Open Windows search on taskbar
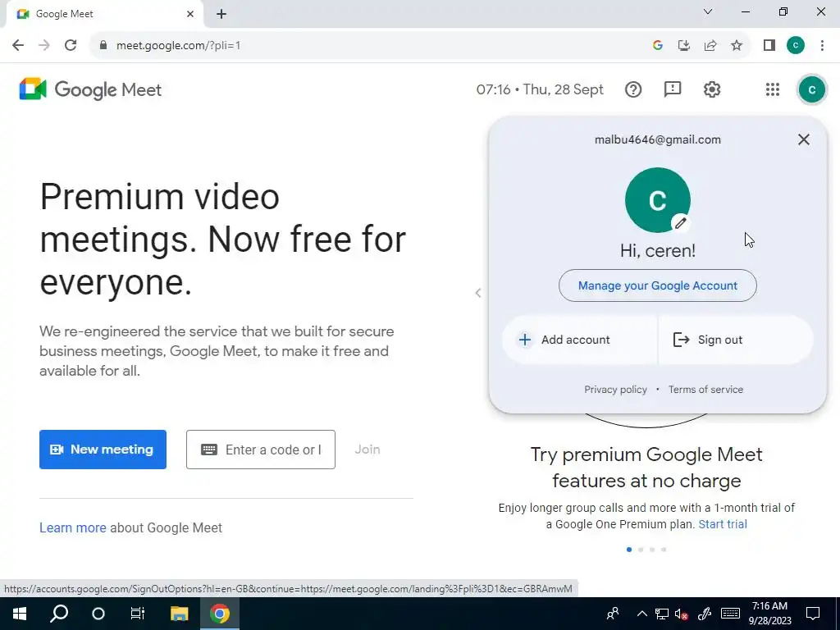This screenshot has height=630, width=840. (59, 614)
